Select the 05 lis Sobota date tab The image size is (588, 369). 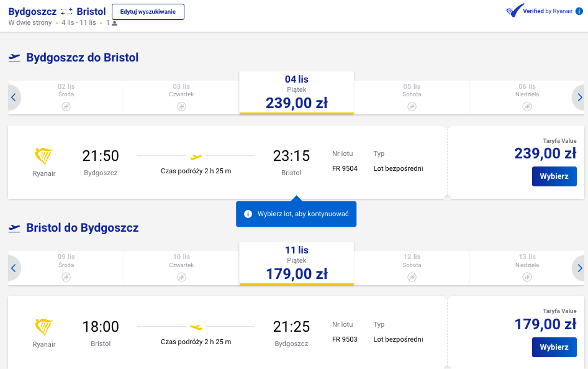[412, 98]
